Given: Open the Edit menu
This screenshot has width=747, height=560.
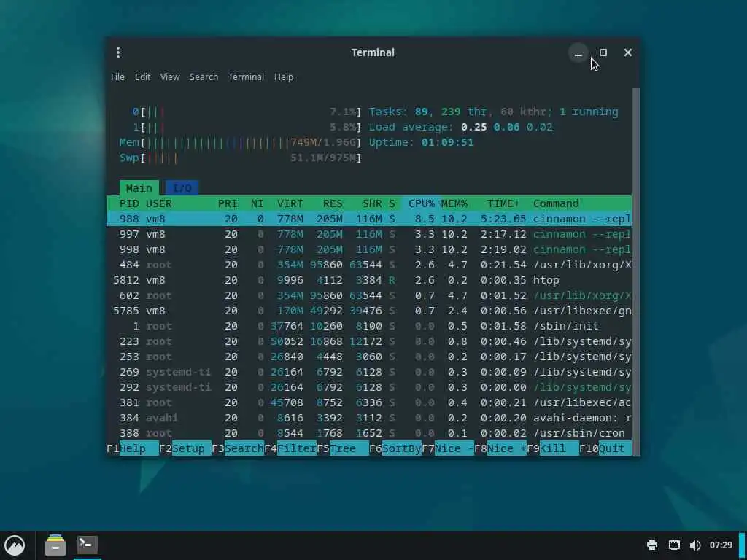Looking at the screenshot, I should [x=142, y=77].
